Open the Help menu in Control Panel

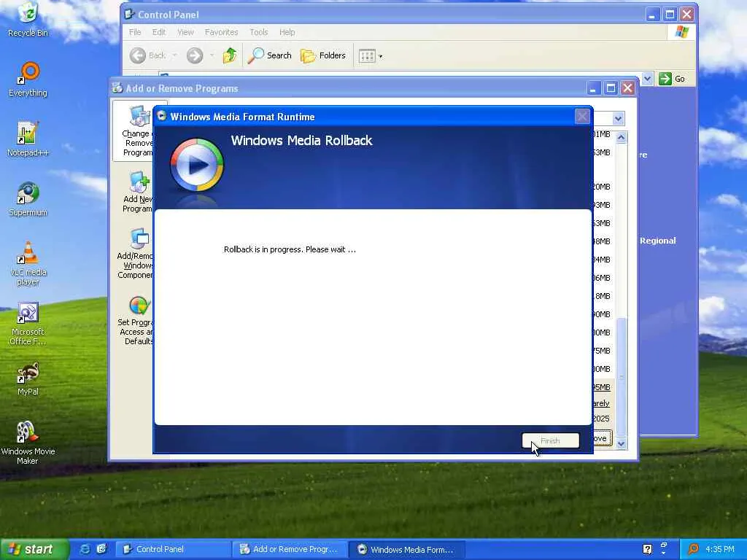tap(287, 32)
